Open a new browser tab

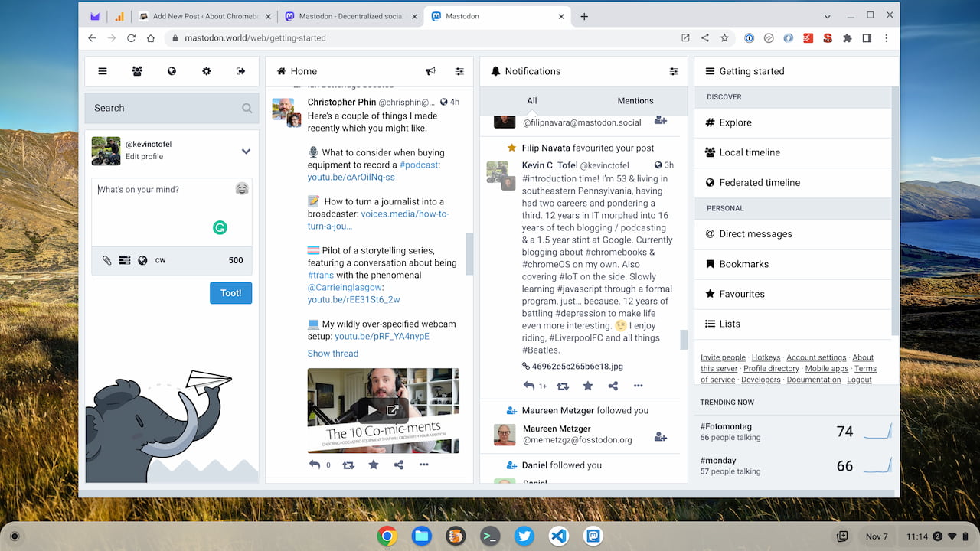coord(584,16)
